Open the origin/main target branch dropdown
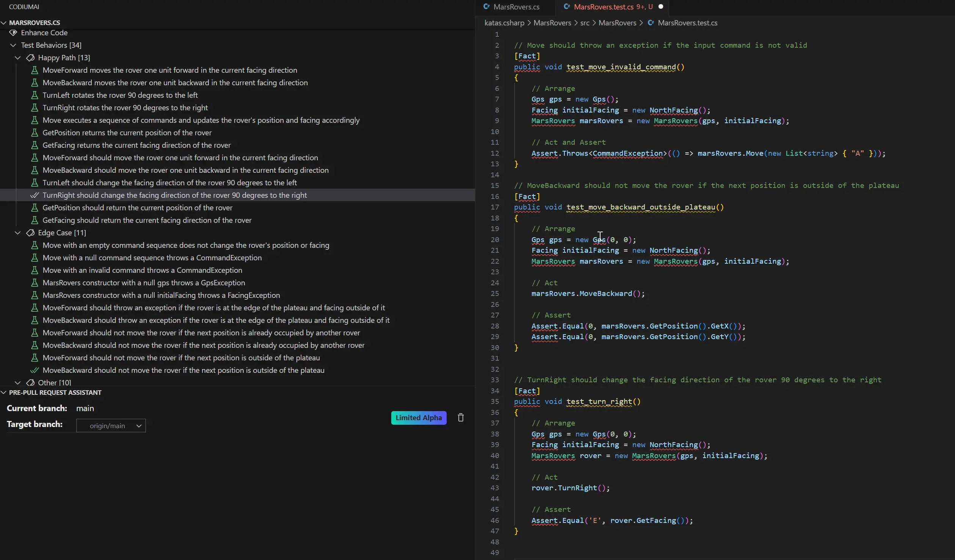The image size is (955, 560). tap(111, 425)
